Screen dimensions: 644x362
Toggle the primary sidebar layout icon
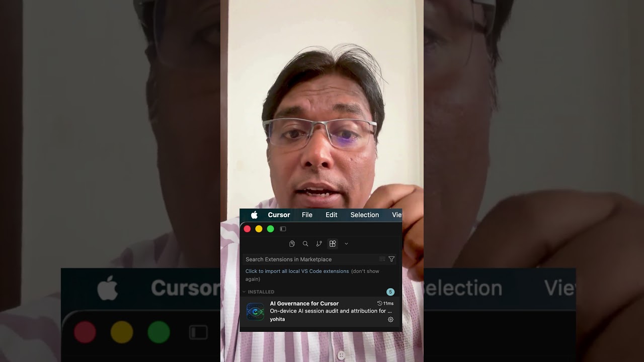coord(283,229)
